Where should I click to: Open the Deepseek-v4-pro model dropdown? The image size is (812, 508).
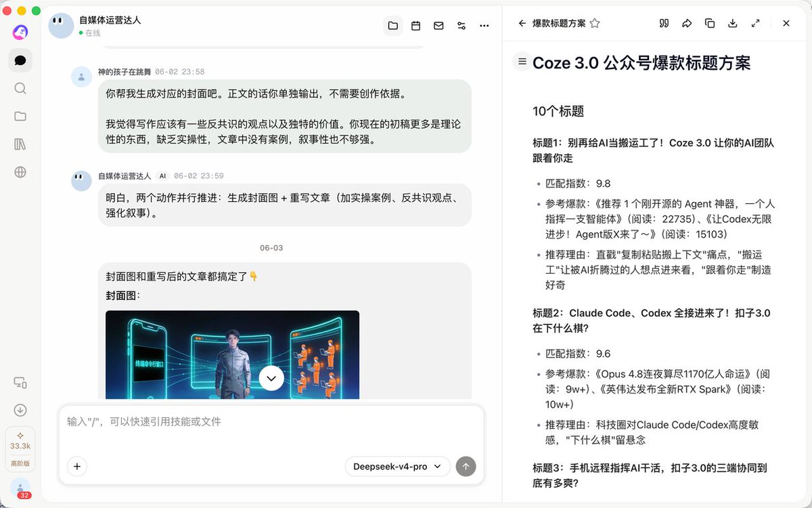coord(398,466)
